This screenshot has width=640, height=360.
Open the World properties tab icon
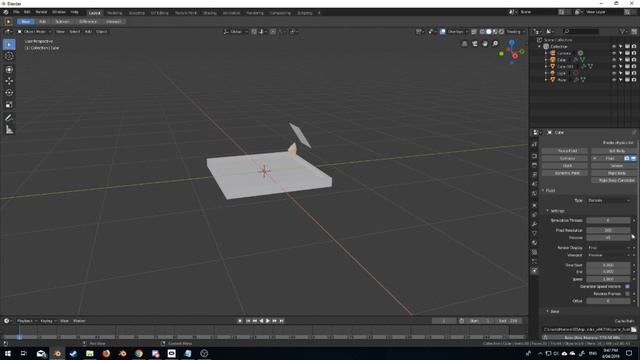[534, 193]
